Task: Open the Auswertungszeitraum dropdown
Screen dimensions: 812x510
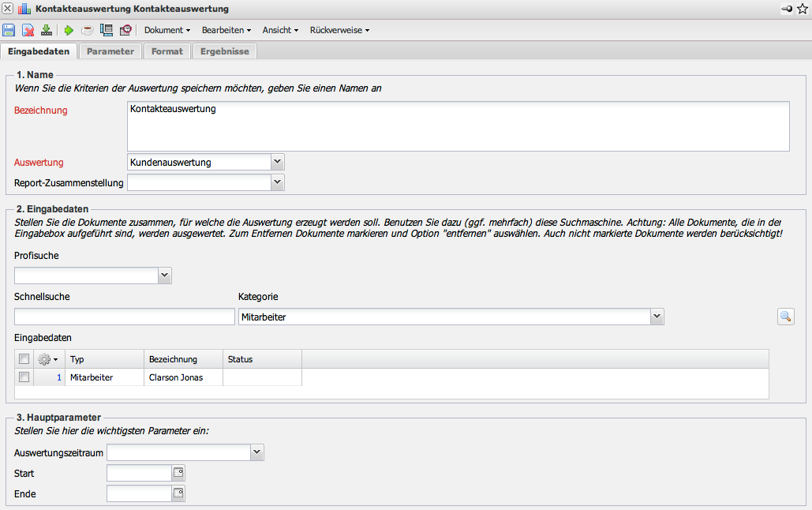Action: 256,452
